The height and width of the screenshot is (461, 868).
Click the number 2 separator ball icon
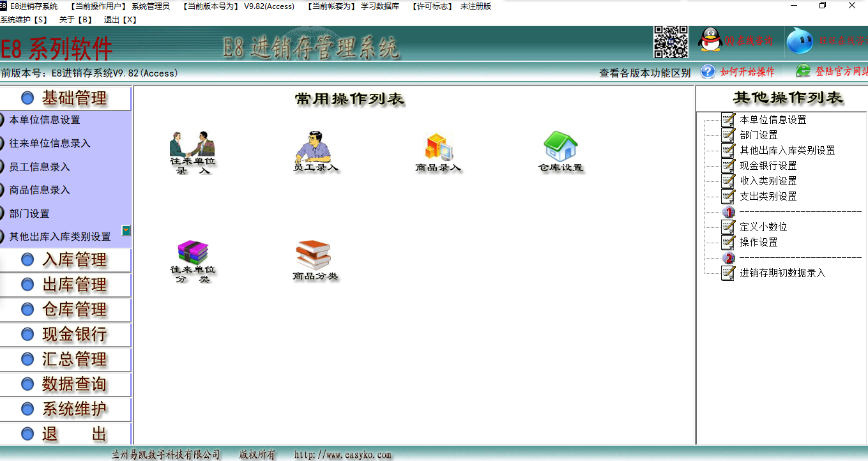(x=729, y=258)
